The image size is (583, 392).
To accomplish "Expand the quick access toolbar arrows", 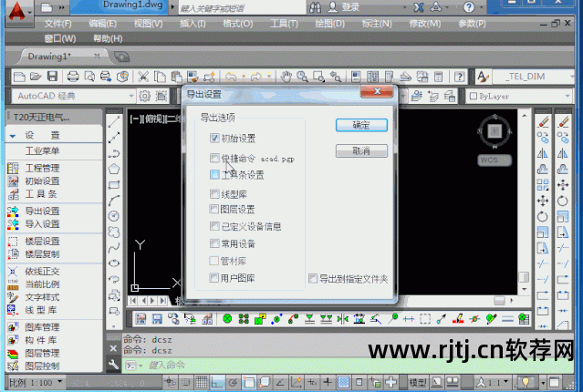I will 62,7.
